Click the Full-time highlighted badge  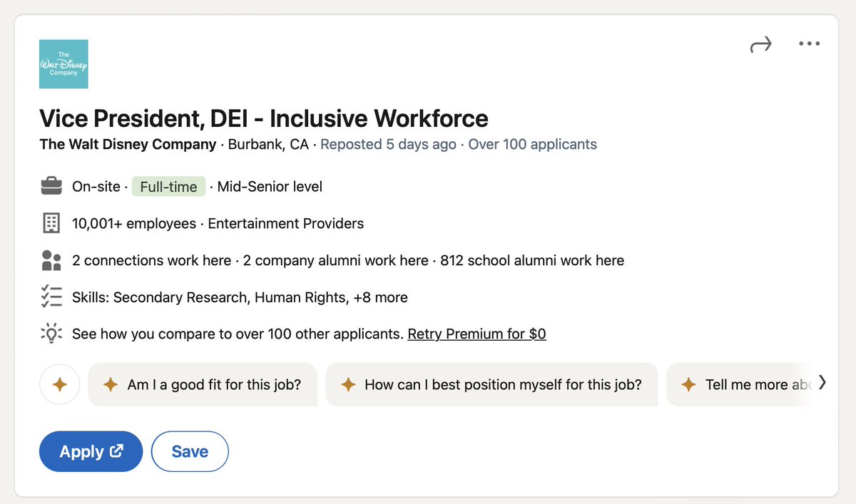pos(168,187)
